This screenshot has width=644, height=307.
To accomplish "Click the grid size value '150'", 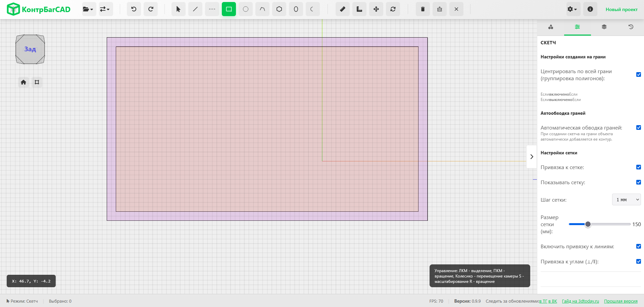I will [637, 224].
